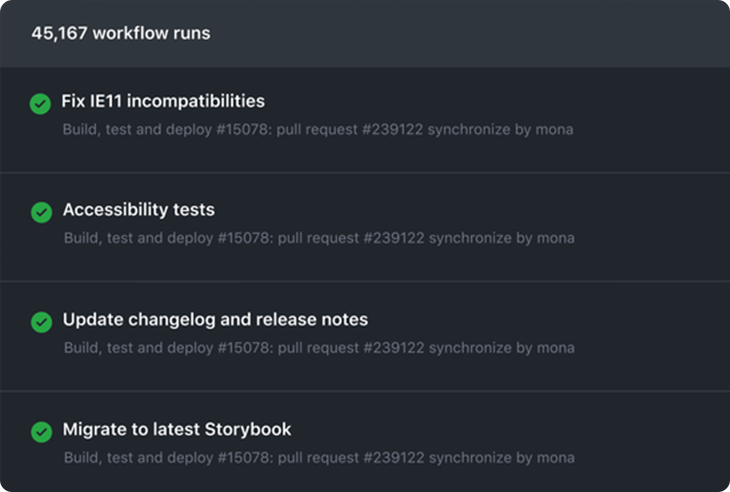Click pull request #239122 under Update changelog row
This screenshot has width=730, height=492.
coord(351,348)
